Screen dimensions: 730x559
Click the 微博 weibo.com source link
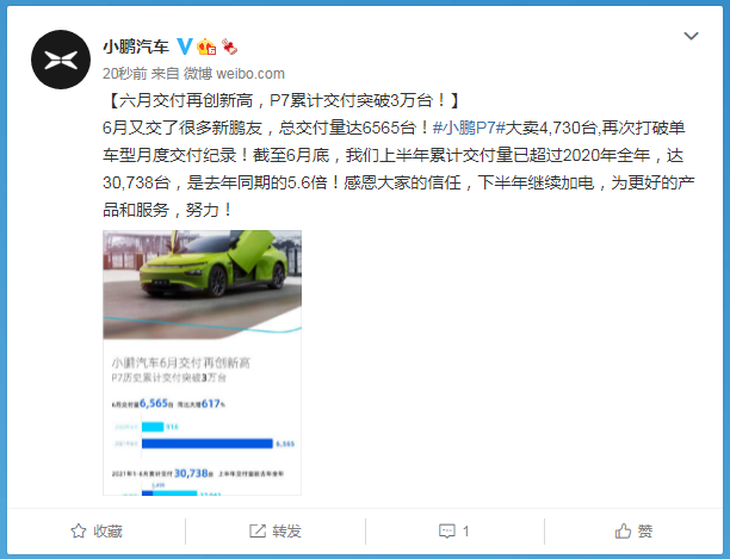pyautogui.click(x=234, y=74)
